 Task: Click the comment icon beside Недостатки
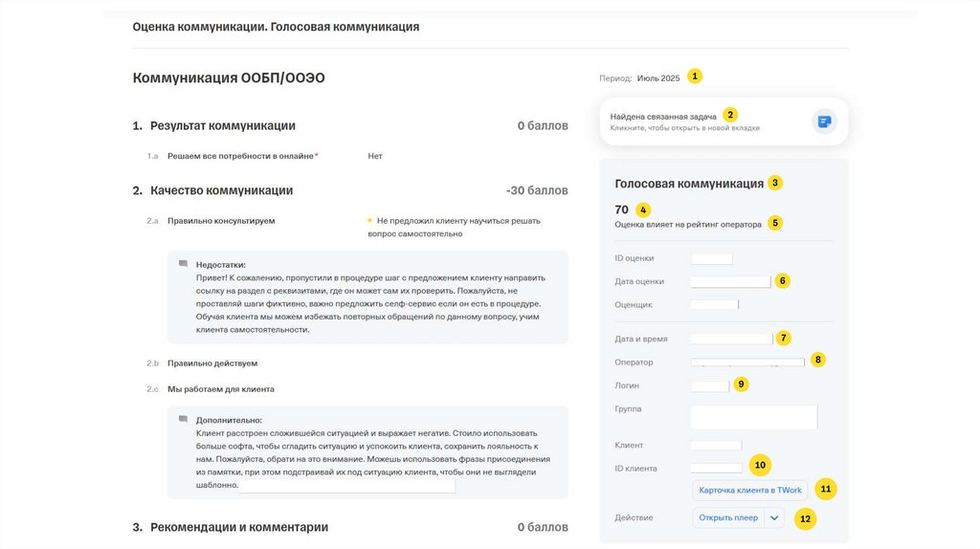click(x=183, y=264)
